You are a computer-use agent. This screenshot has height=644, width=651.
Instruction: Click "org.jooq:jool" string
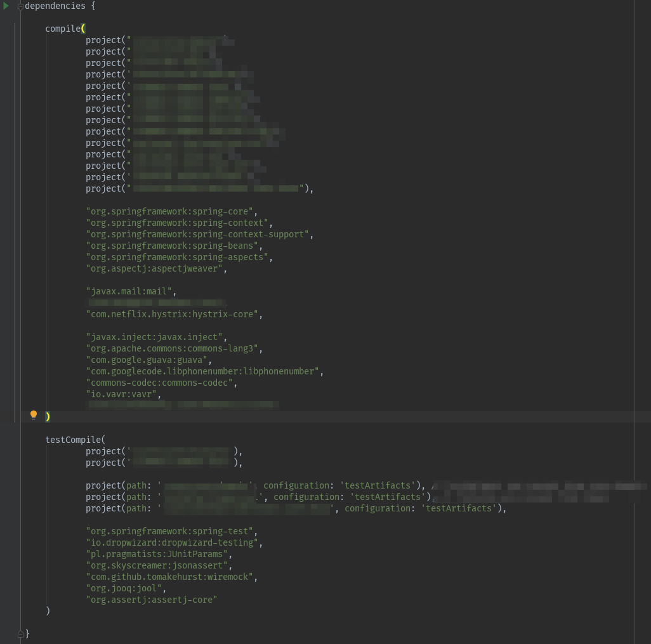point(126,588)
